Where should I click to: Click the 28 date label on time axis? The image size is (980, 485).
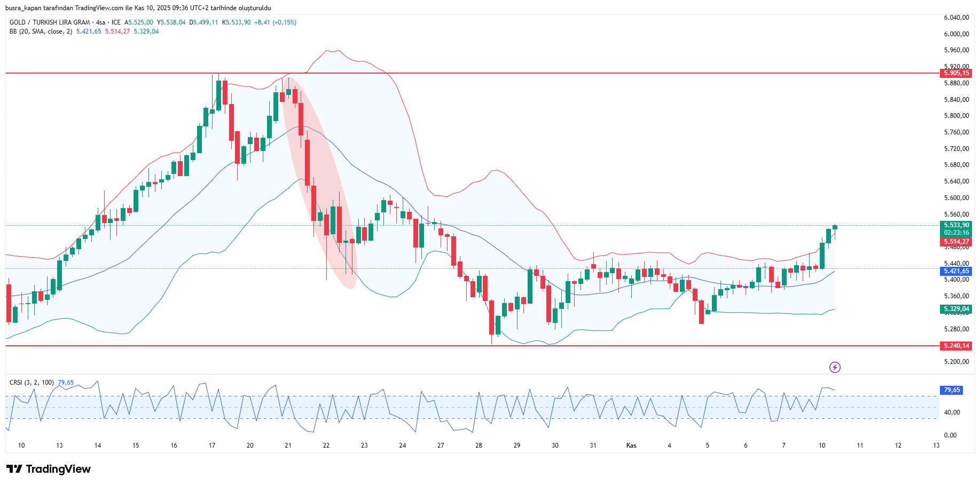click(479, 446)
